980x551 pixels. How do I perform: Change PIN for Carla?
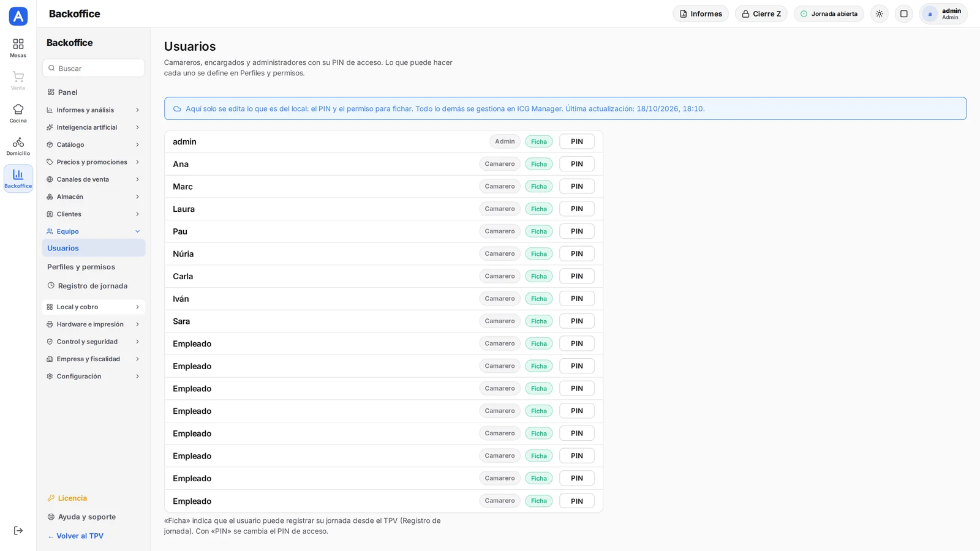(x=577, y=276)
